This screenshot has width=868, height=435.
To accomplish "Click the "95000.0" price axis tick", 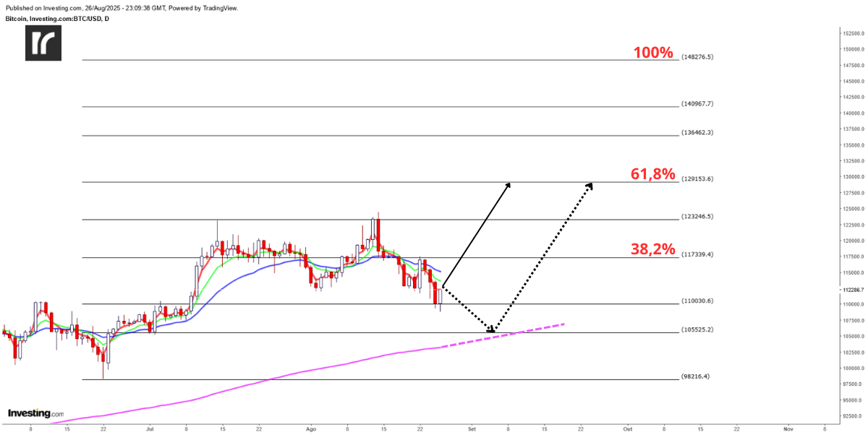I will (851, 400).
